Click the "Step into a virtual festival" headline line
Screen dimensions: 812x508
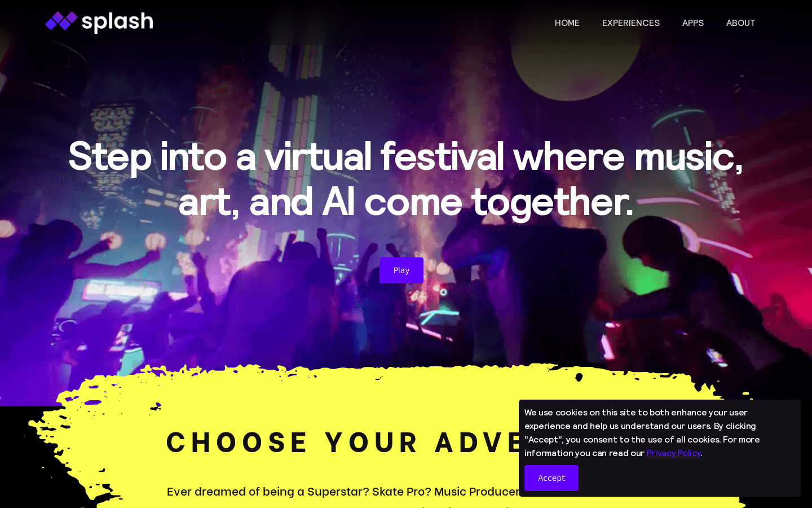click(x=406, y=156)
